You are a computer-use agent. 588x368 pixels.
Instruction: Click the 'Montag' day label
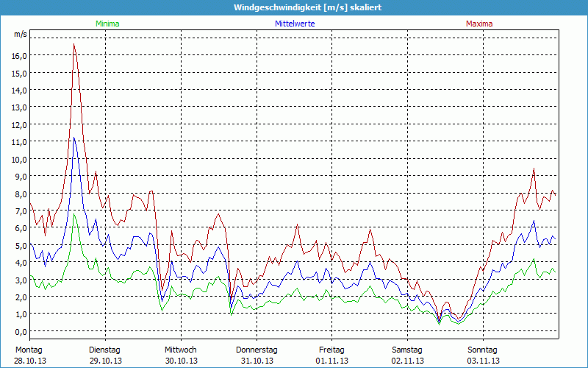point(29,350)
